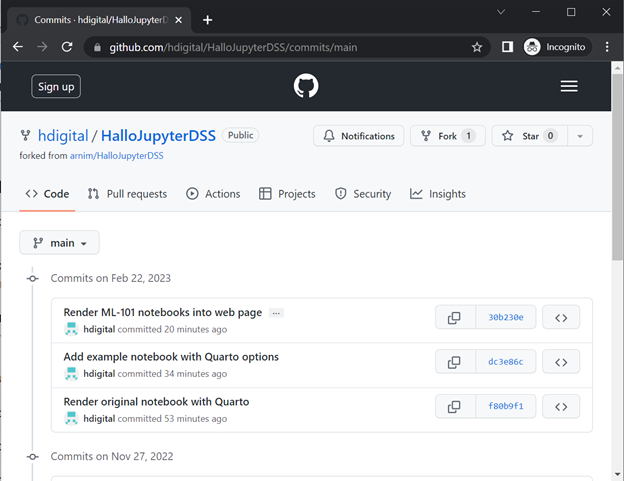Open commit Add example notebook with Quarto options
This screenshot has width=624, height=481.
[171, 357]
